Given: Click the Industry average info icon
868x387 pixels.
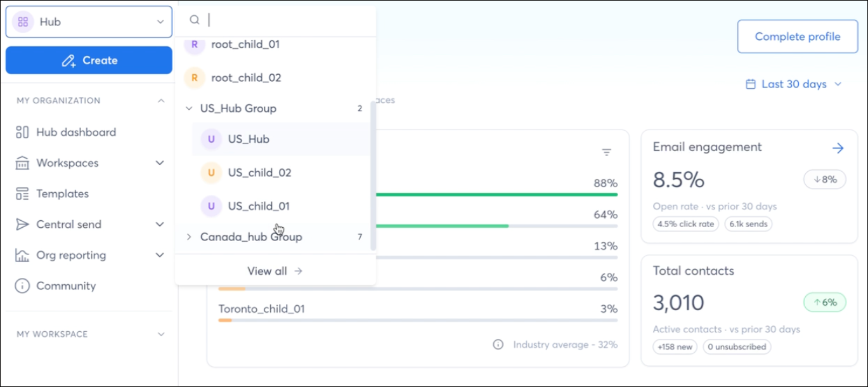Looking at the screenshot, I should (498, 344).
